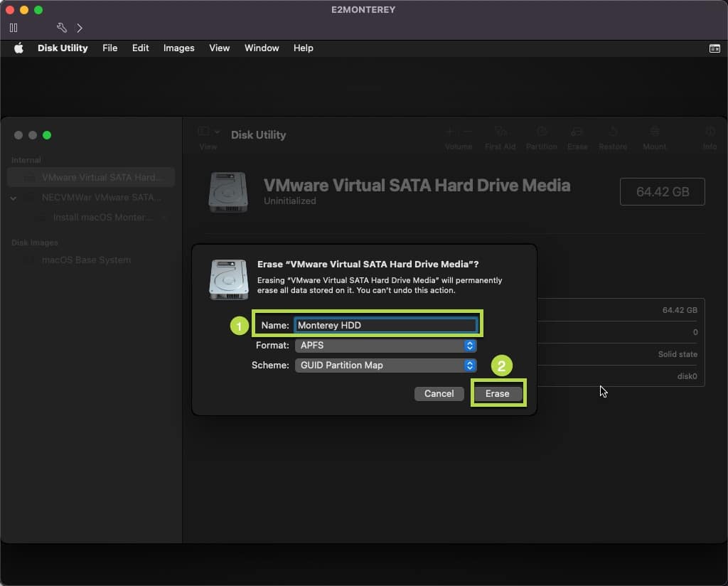
Task: Click the disk0 value in info table
Action: pyautogui.click(x=687, y=377)
